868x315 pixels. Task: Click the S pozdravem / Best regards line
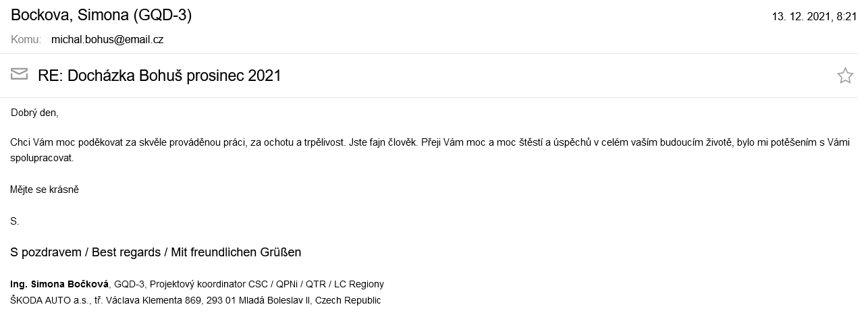click(x=156, y=252)
